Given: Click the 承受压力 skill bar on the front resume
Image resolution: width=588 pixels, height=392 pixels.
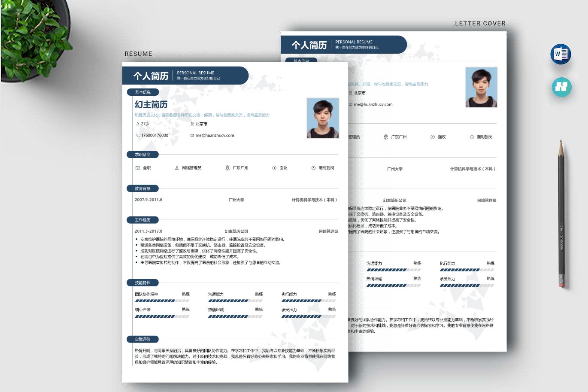Looking at the screenshot, I should pyautogui.click(x=309, y=316).
